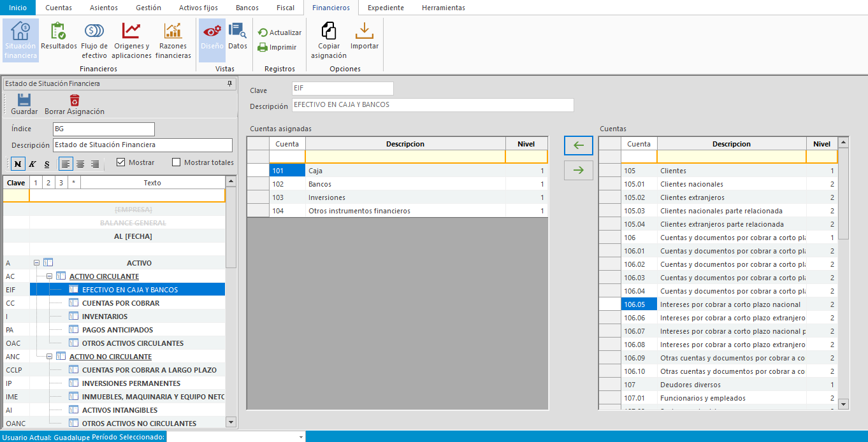The height and width of the screenshot is (442, 868).
Task: Click the Actualizar button
Action: 279,32
